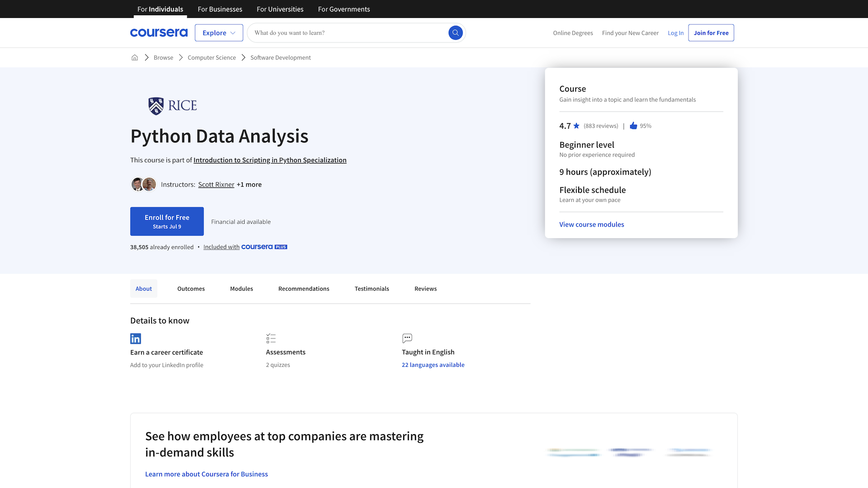This screenshot has width=868, height=488.
Task: Open '22 languages available' link
Action: 433,365
